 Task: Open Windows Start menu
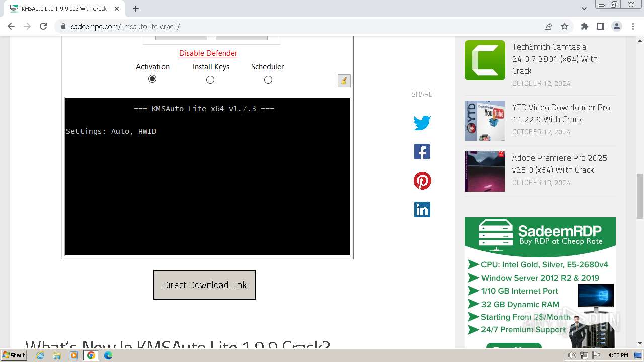14,355
